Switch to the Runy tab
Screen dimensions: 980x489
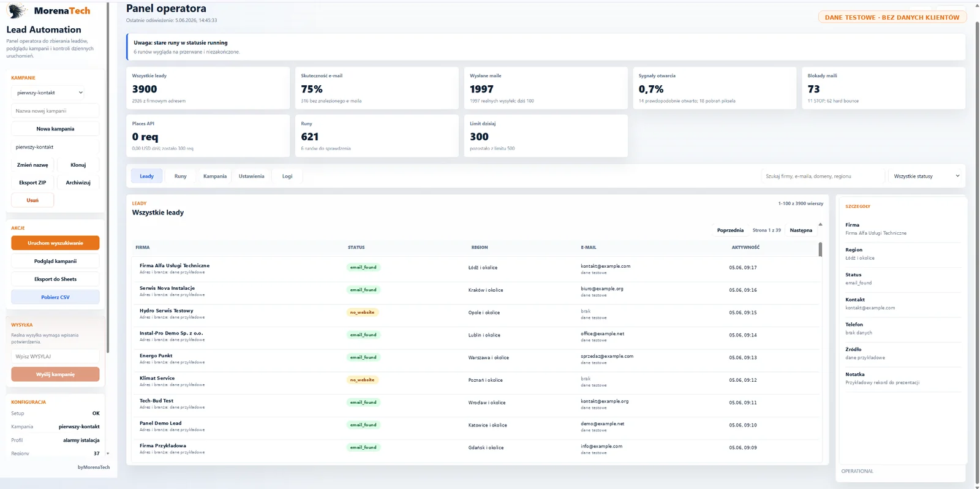(x=180, y=176)
